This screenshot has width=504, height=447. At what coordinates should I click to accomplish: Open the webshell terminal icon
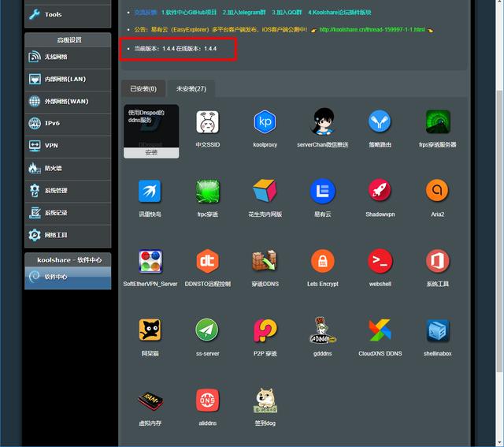(x=380, y=261)
